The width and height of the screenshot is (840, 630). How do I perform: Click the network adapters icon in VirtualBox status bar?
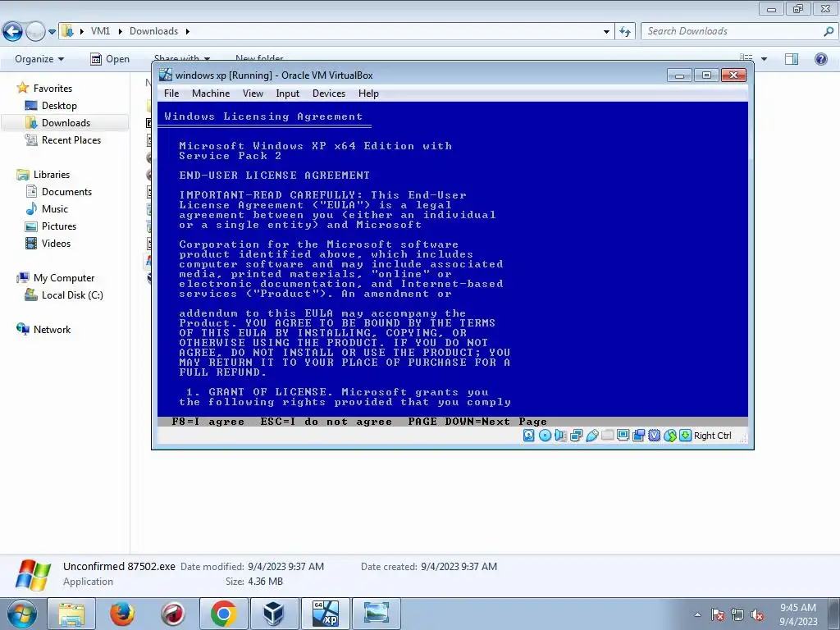[577, 436]
